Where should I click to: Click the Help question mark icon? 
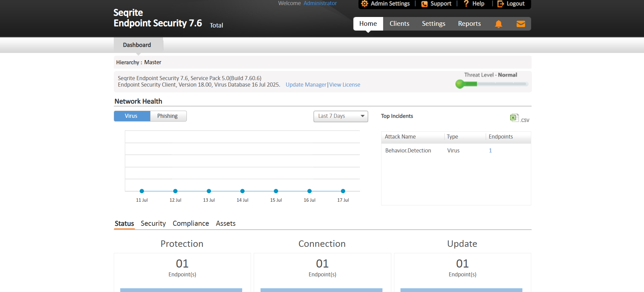[x=466, y=4]
